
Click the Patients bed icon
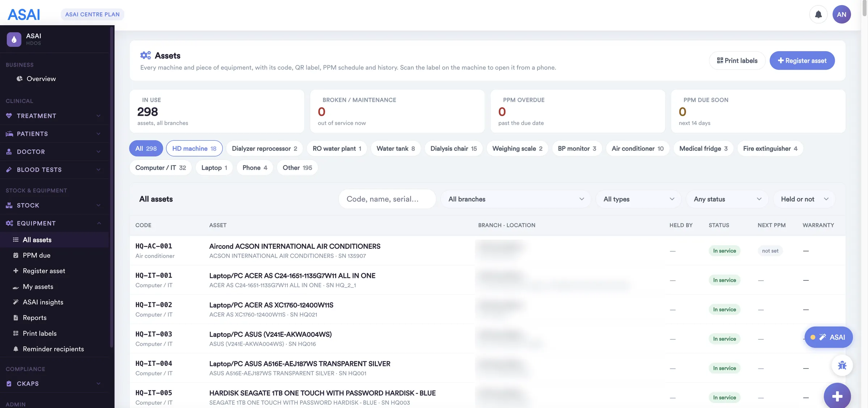(x=9, y=134)
